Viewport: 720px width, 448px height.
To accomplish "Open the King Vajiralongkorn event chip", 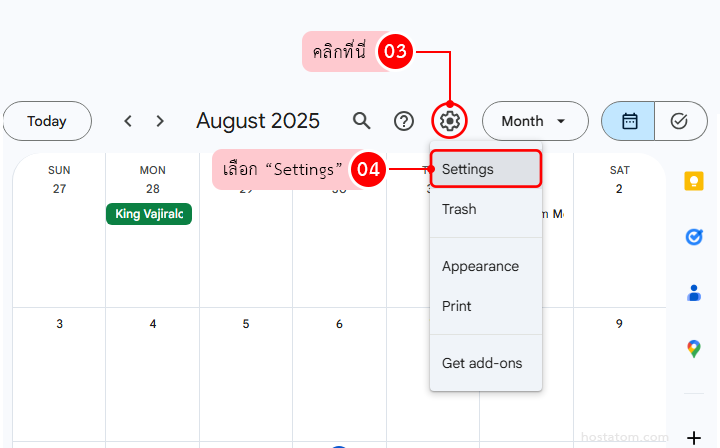I will (149, 214).
